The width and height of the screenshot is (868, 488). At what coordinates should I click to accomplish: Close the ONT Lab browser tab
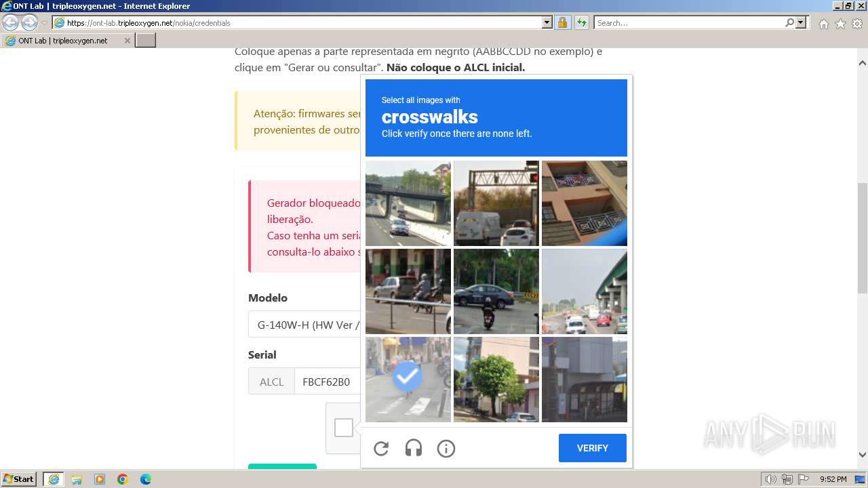tap(127, 41)
